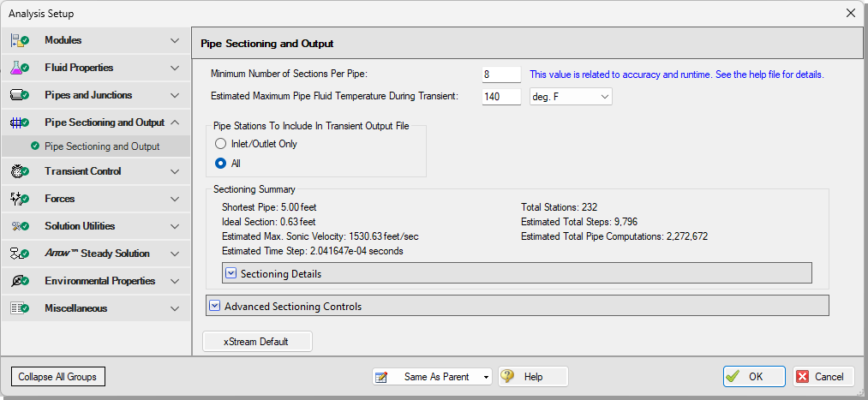
Task: Click the Environmental Properties leaf icon
Action: click(x=20, y=281)
